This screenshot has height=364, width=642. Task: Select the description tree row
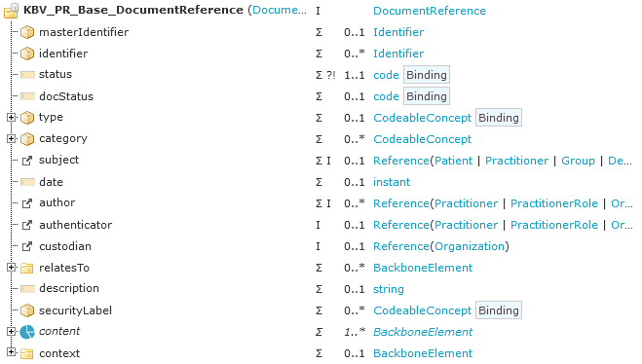click(x=321, y=289)
